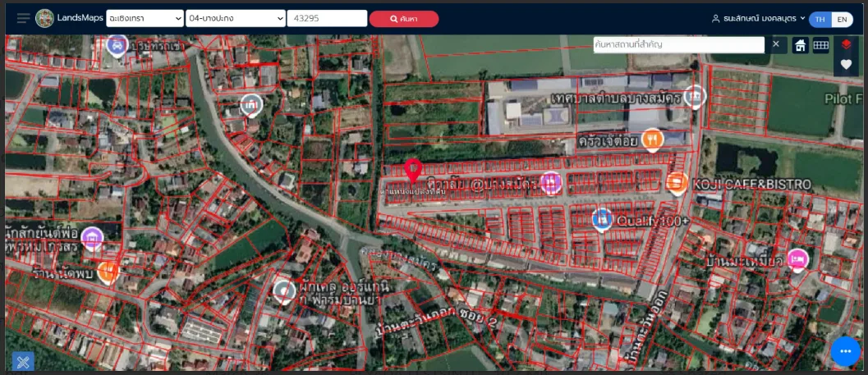Click the บ้านมะเหมี่ยว label
This screenshot has width=868, height=375.
coord(745,259)
